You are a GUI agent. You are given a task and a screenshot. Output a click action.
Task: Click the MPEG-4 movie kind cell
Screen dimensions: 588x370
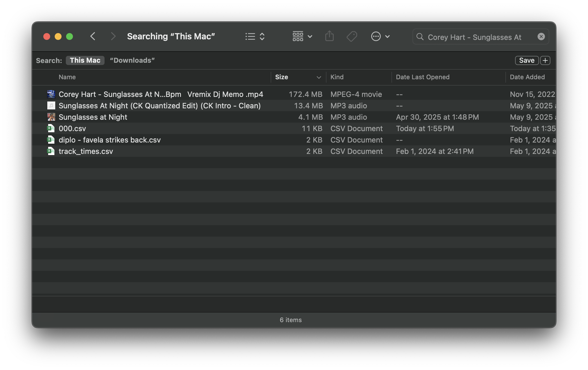[x=356, y=94]
